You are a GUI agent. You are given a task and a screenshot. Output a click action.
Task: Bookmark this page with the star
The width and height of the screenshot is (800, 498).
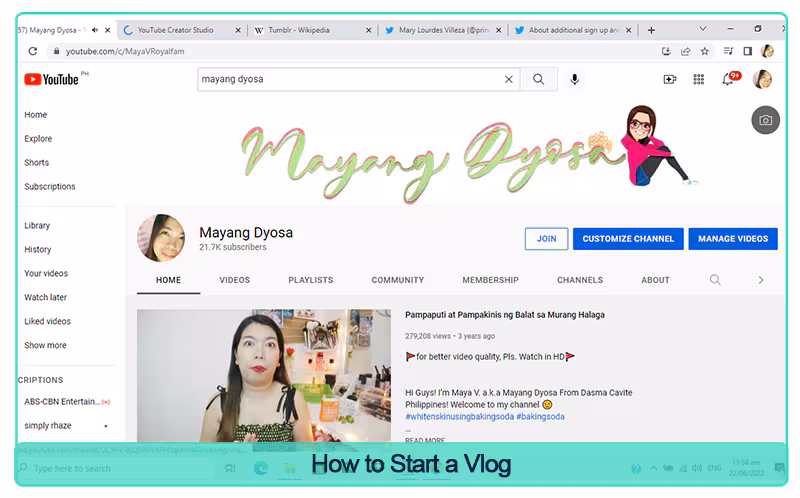click(x=705, y=51)
